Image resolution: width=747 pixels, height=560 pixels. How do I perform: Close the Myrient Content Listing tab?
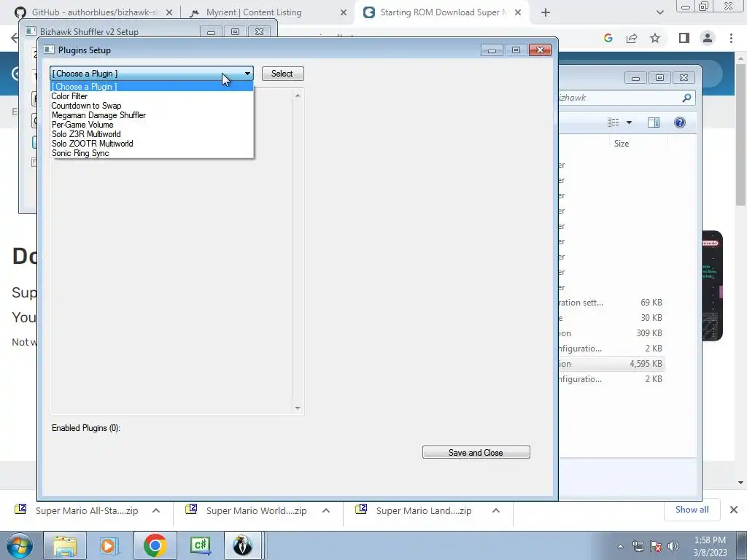(x=344, y=13)
